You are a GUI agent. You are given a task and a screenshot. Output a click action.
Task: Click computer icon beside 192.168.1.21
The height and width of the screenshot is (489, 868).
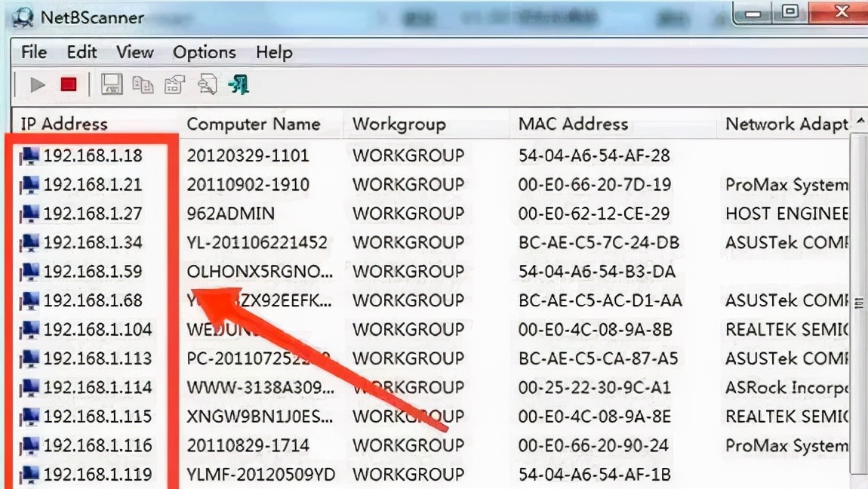pos(29,185)
